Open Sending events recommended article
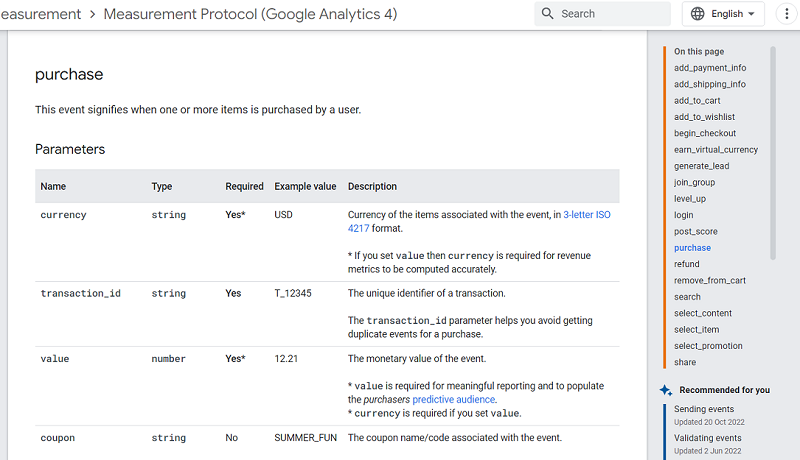800x460 pixels. pyautogui.click(x=704, y=408)
